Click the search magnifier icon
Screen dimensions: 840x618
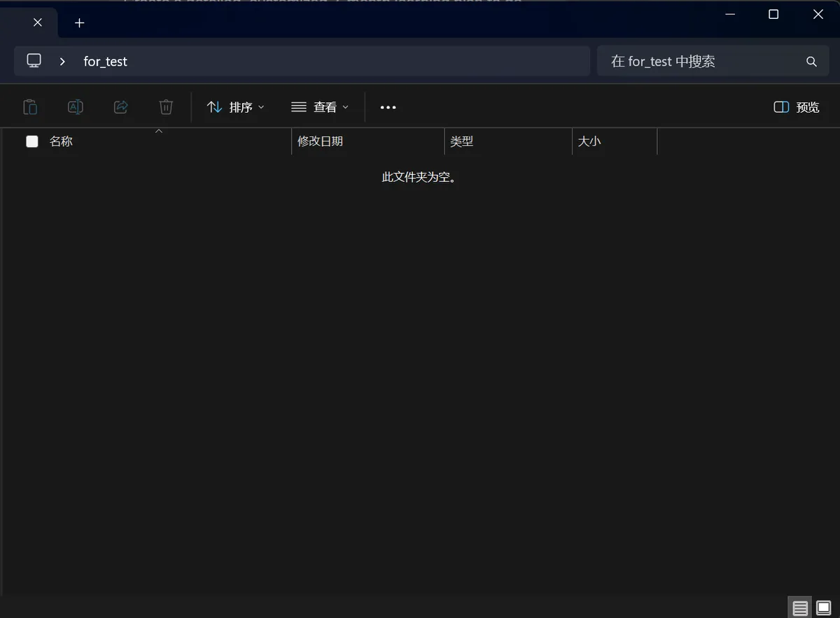[811, 61]
